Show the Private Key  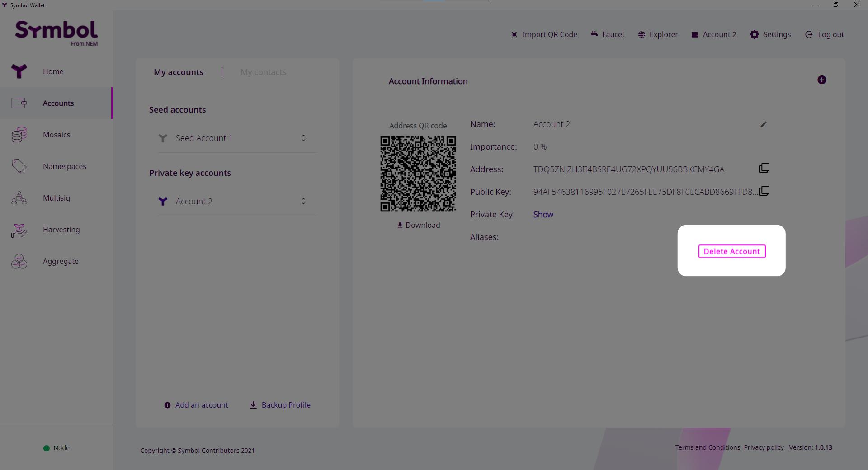(x=543, y=215)
